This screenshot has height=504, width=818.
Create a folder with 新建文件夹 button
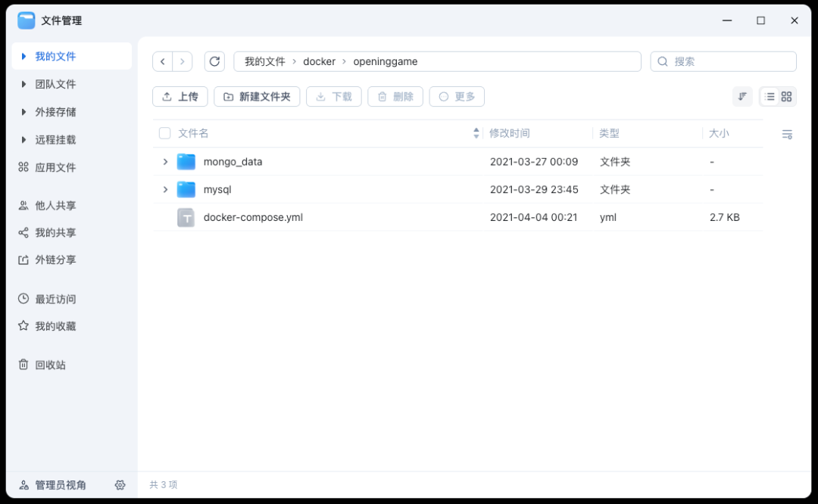click(x=257, y=96)
